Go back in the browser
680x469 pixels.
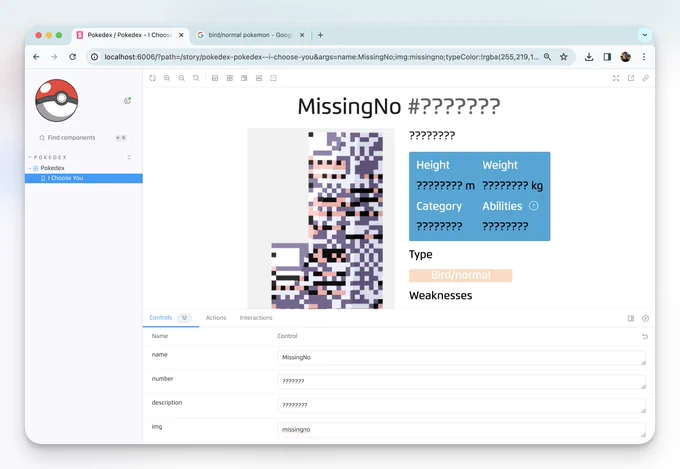click(x=36, y=57)
